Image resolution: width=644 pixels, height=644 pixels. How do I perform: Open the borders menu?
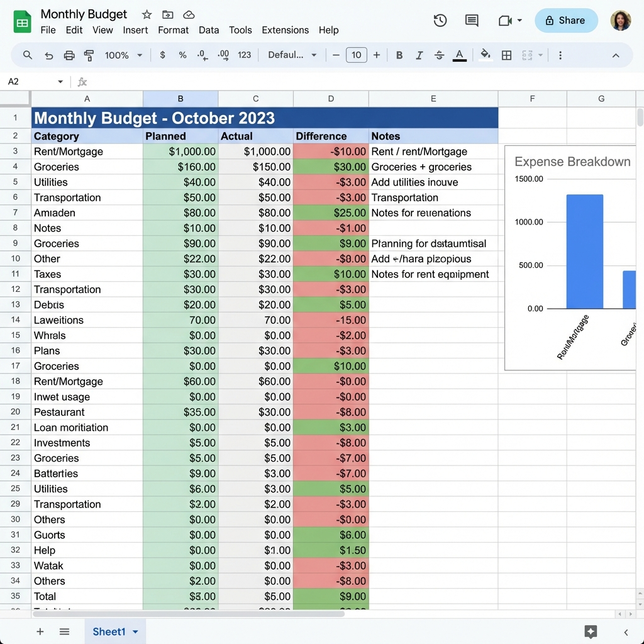coord(507,55)
